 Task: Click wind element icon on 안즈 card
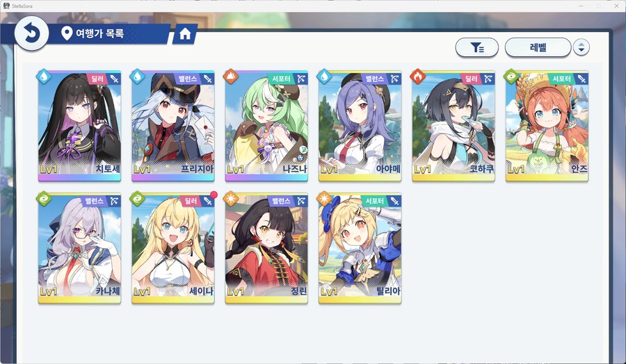tap(511, 76)
